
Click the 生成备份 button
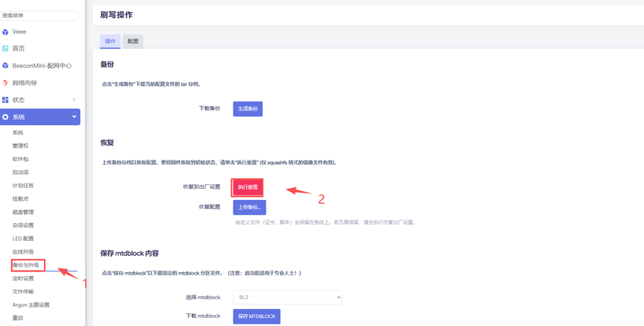248,109
